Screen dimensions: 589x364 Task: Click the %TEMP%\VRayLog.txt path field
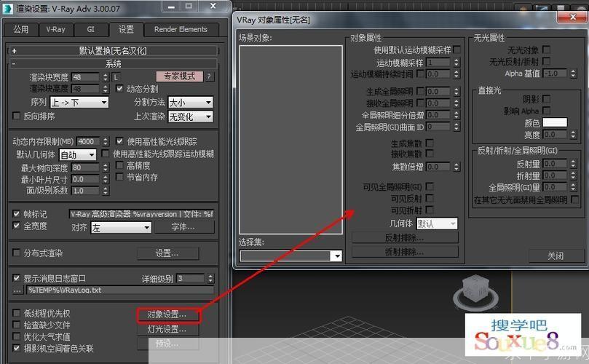click(120, 290)
